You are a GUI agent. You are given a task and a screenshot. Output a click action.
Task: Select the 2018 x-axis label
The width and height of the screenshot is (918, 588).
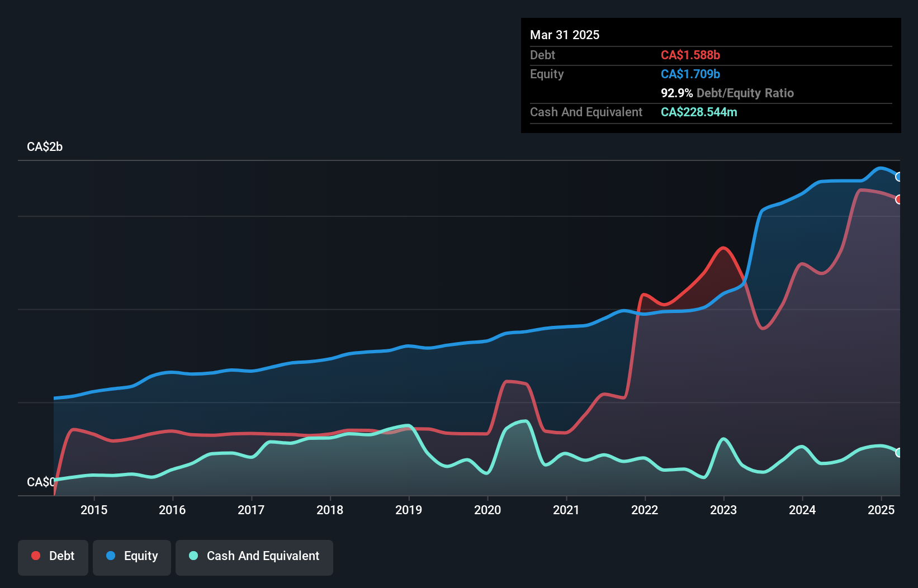coord(330,510)
